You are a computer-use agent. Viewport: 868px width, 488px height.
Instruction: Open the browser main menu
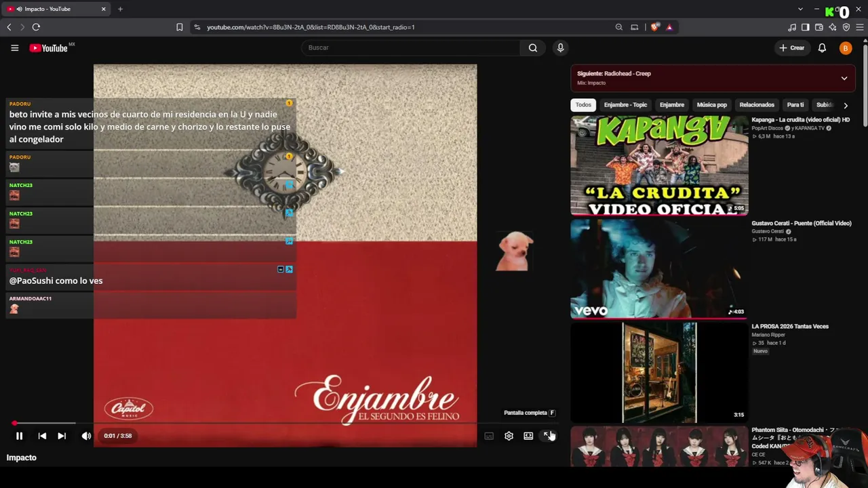coord(860,27)
